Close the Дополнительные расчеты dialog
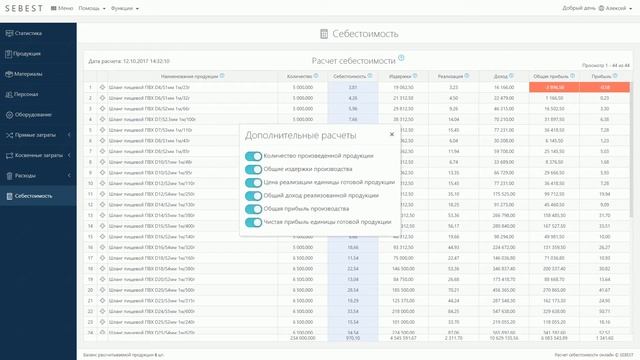The width and height of the screenshot is (640, 360). [392, 134]
